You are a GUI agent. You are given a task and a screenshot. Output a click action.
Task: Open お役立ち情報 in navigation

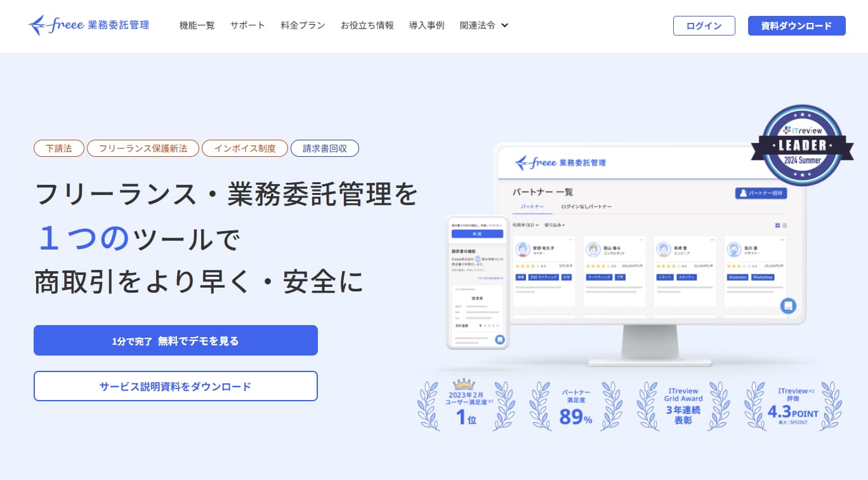coord(367,25)
